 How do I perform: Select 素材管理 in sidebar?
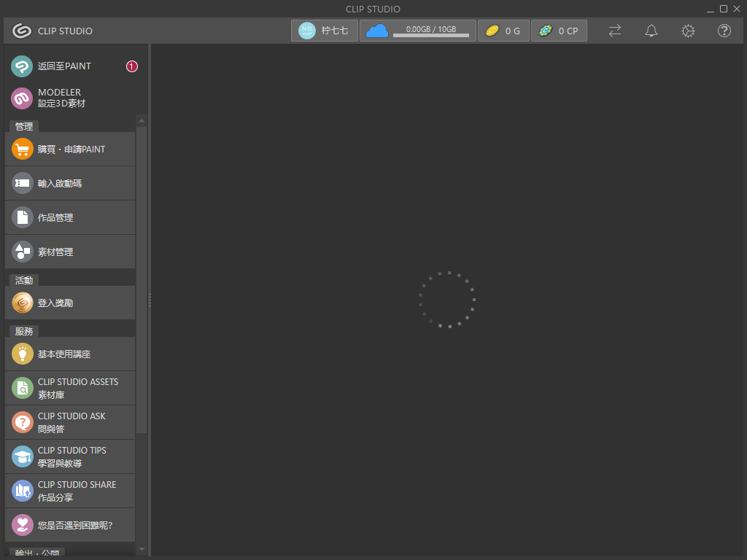(70, 252)
